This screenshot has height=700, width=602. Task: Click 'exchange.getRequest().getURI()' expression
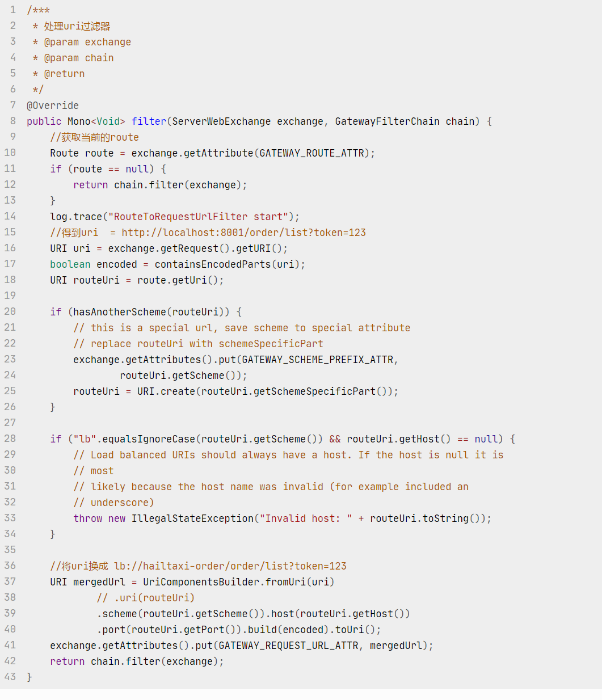(x=195, y=248)
